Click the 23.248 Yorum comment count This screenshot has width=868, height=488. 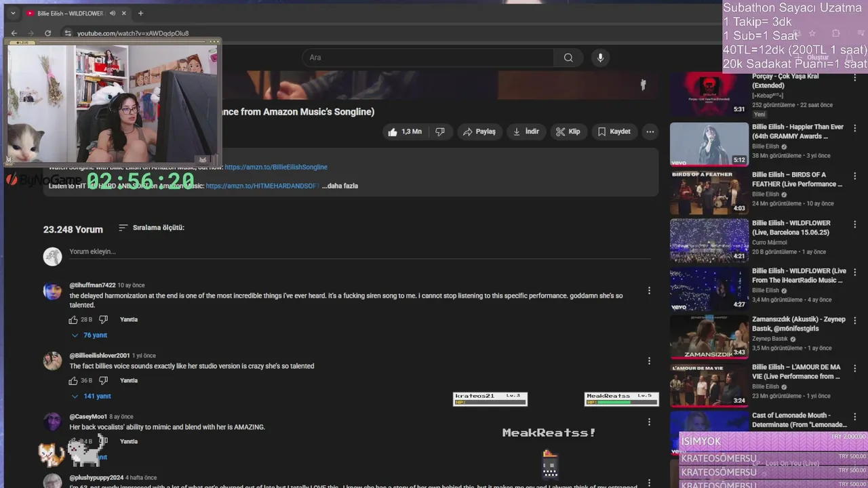pyautogui.click(x=73, y=230)
